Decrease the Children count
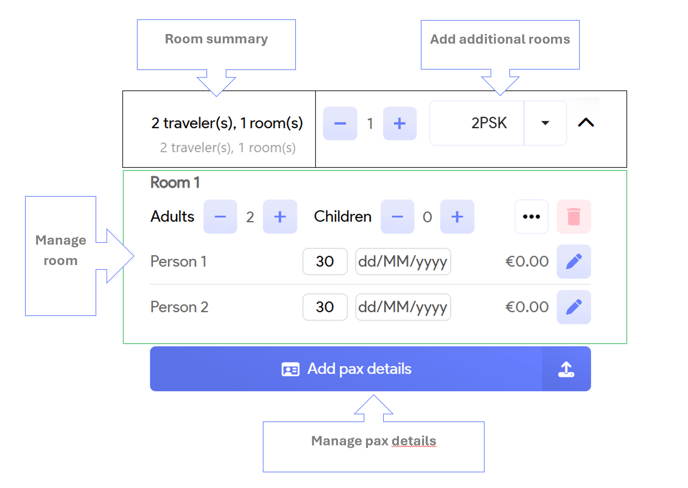Image resolution: width=688 pixels, height=488 pixels. (398, 217)
